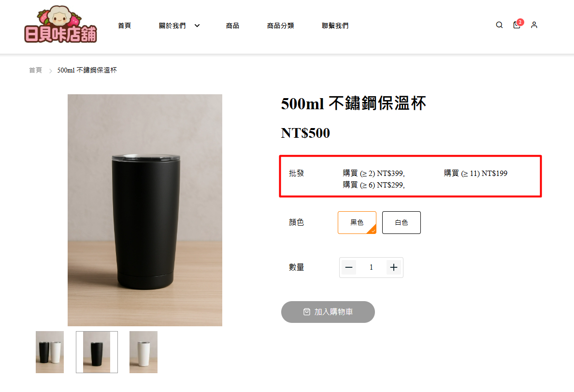Open the user account icon
The width and height of the screenshot is (574, 392).
[534, 25]
